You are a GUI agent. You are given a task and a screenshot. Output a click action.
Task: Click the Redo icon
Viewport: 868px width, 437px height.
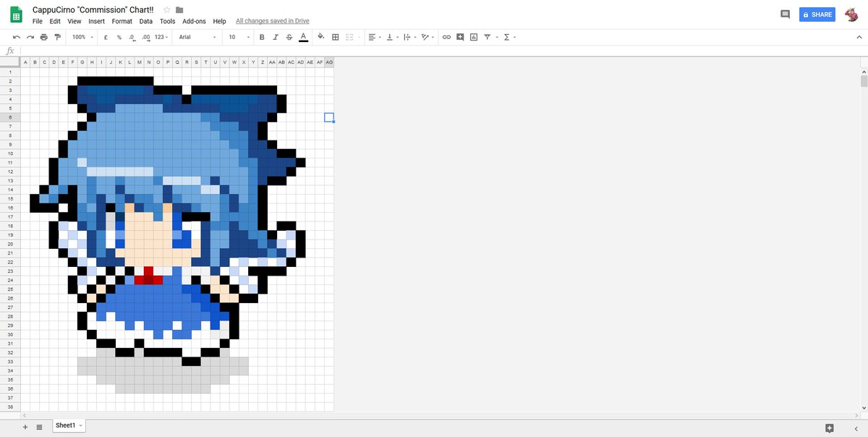(30, 37)
